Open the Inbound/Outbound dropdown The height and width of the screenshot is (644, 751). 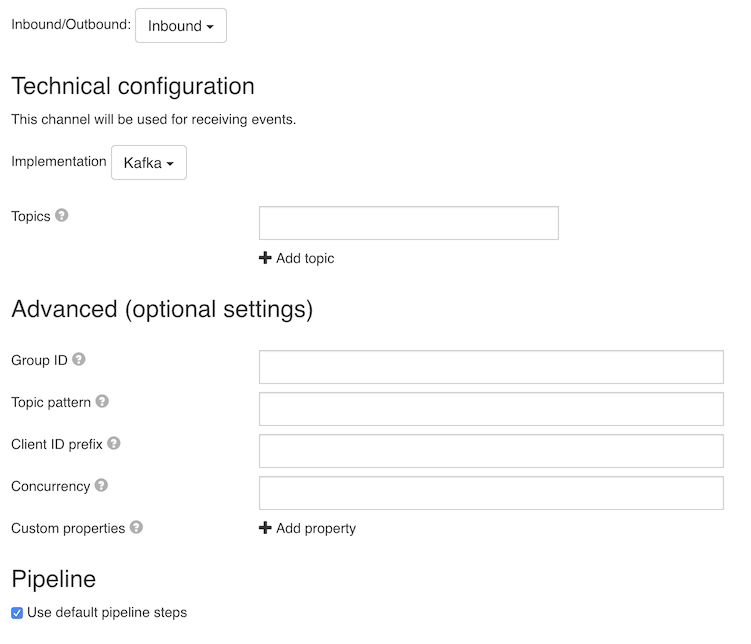click(181, 25)
